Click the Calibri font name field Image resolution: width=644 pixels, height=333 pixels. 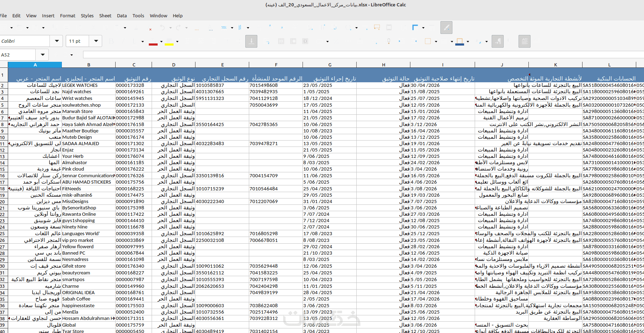(x=24, y=41)
